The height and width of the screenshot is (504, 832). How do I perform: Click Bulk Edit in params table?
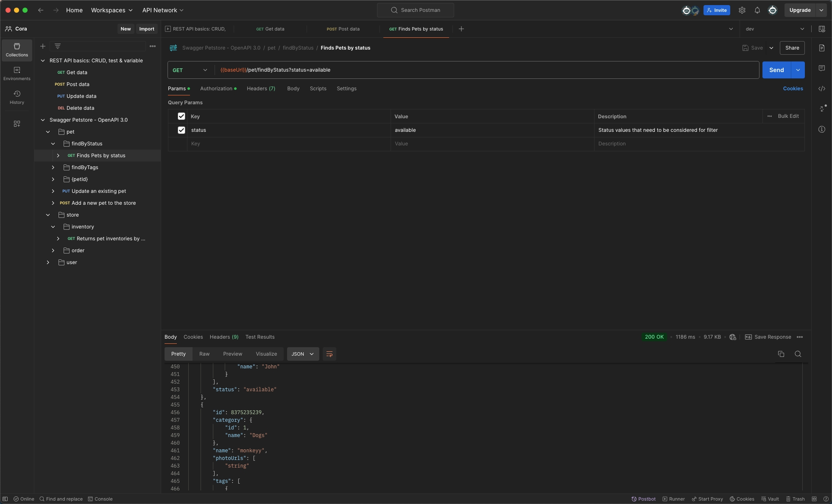(x=788, y=116)
